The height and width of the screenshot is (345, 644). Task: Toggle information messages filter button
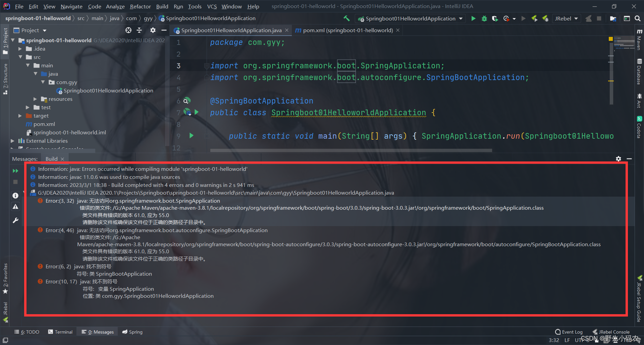click(x=15, y=195)
